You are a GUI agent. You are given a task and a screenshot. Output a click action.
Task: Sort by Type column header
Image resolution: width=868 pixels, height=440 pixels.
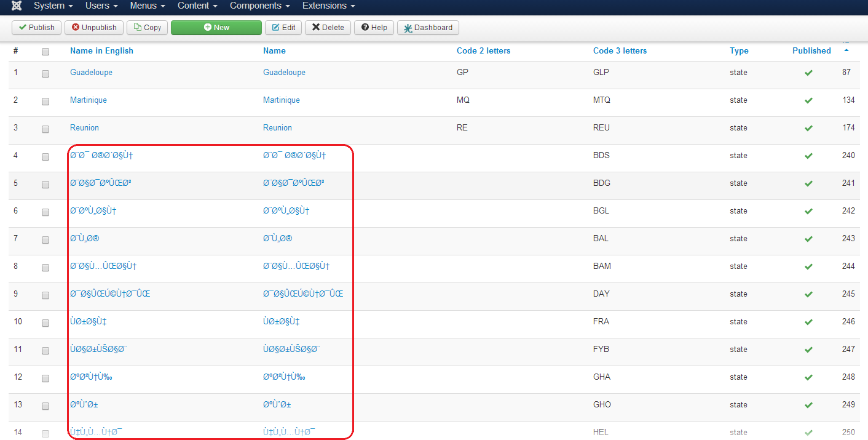click(x=739, y=51)
